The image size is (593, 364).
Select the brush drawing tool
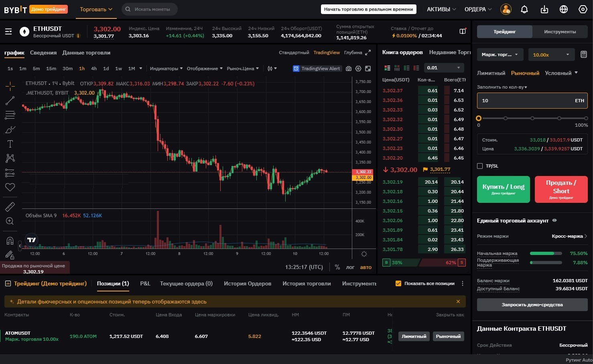click(x=10, y=129)
